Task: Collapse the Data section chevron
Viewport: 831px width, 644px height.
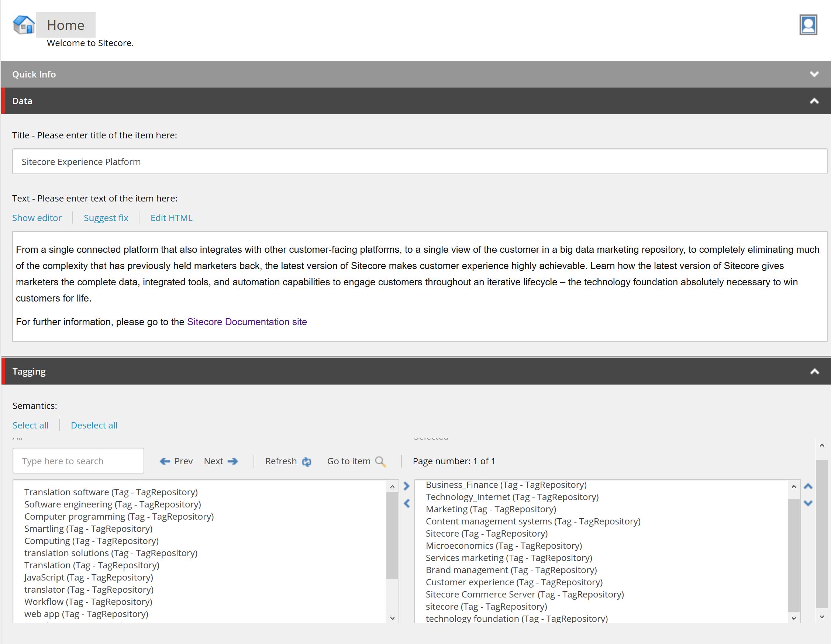Action: [x=814, y=101]
